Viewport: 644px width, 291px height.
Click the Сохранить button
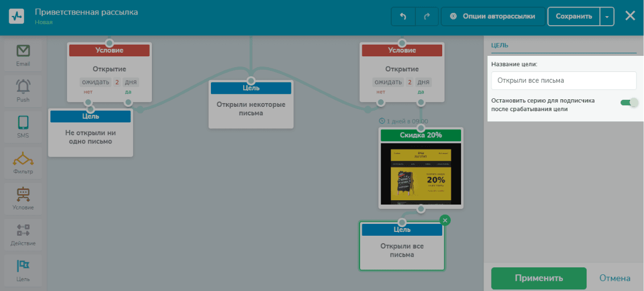[574, 16]
